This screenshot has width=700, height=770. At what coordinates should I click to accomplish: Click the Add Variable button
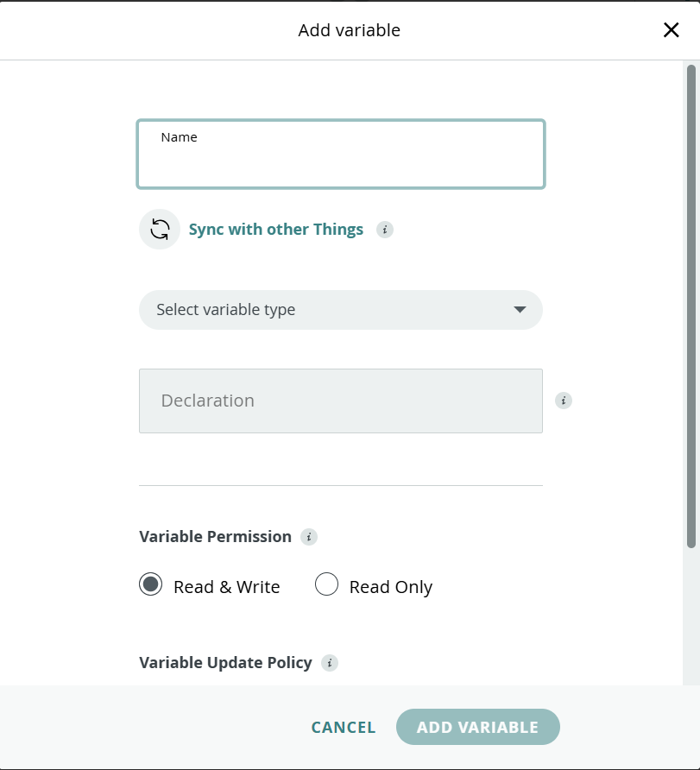click(477, 727)
